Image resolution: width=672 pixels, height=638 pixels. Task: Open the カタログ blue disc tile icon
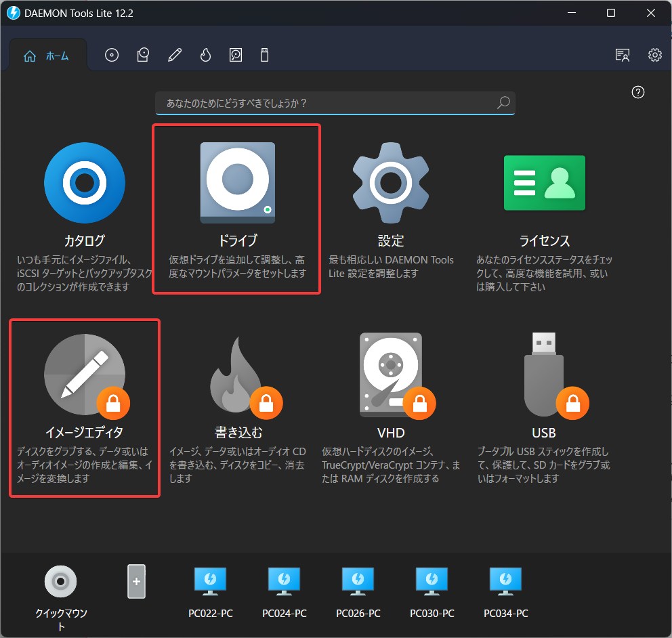click(x=85, y=183)
